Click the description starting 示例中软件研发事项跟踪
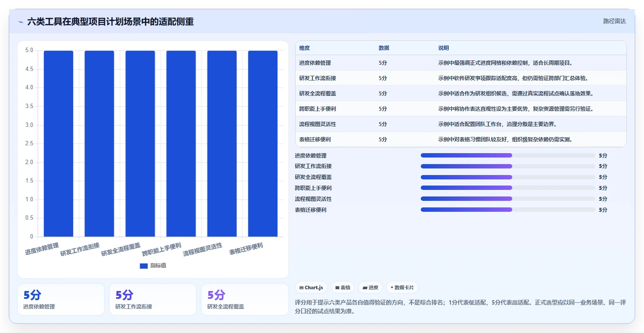This screenshot has height=333, width=644. pos(513,78)
